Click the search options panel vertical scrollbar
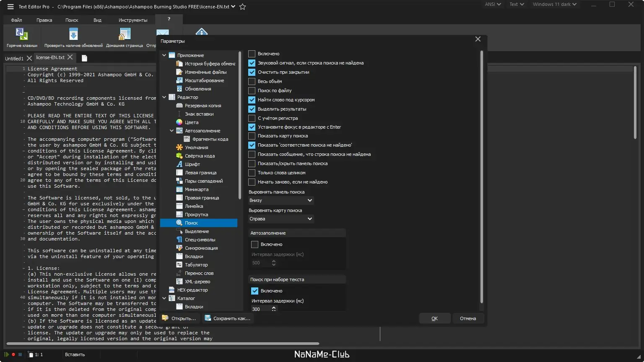 pos(481,177)
